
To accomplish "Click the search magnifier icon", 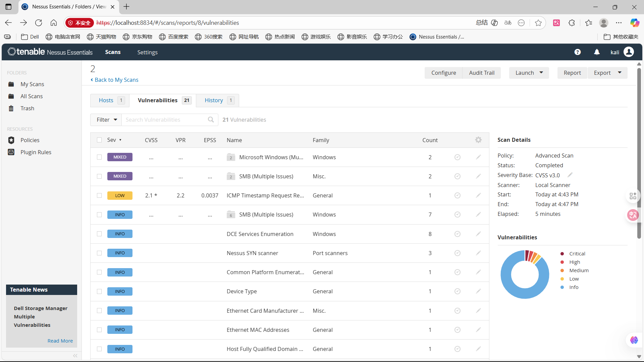I will pos(211,120).
